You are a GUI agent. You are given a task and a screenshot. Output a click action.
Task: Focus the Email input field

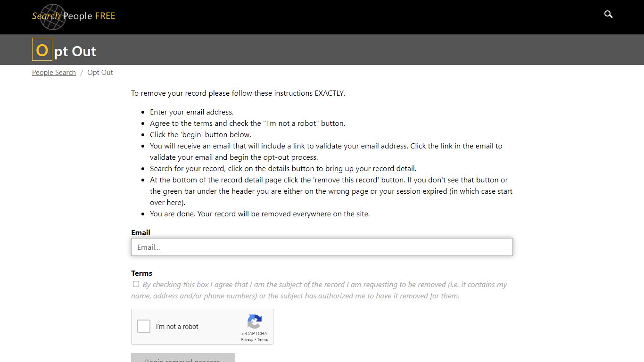click(322, 247)
